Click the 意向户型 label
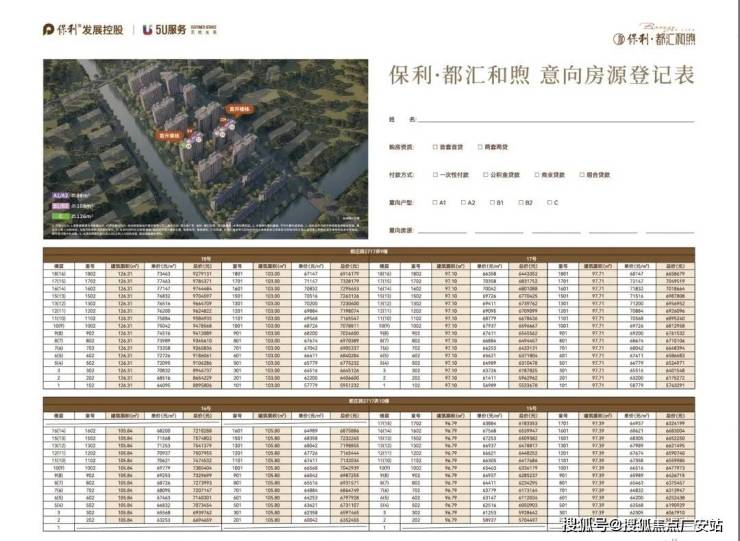 point(401,203)
